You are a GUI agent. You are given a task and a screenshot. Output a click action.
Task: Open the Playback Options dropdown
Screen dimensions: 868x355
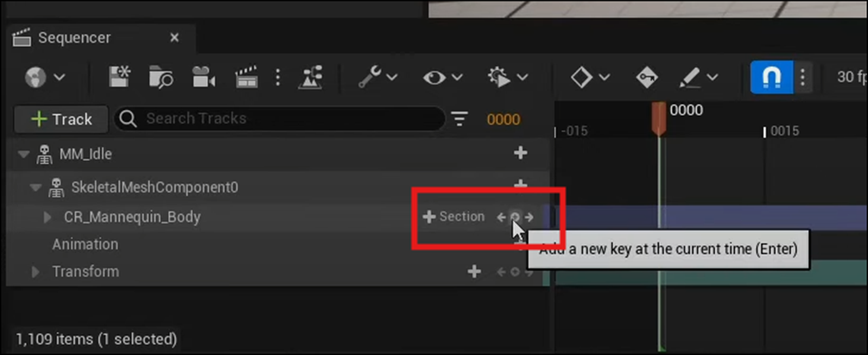pyautogui.click(x=508, y=77)
